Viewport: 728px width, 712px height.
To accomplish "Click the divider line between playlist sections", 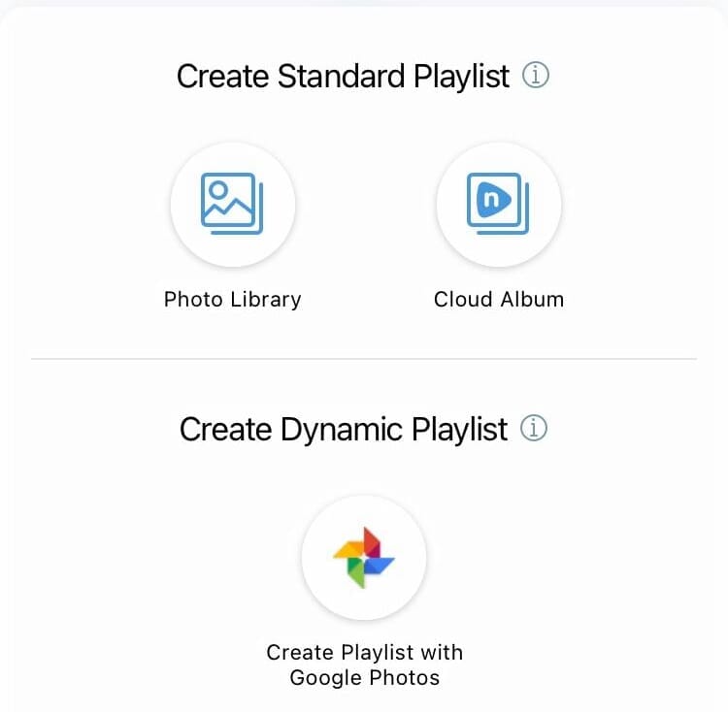I will coord(364,359).
